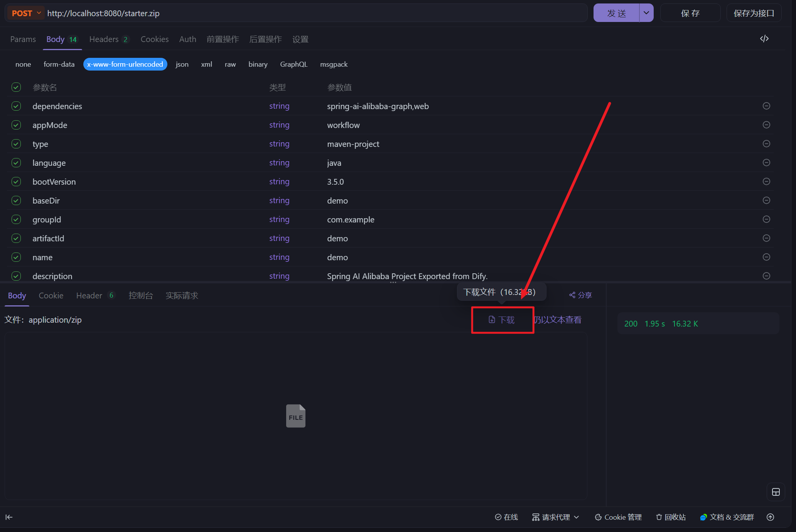Open the 请求代理 dropdown
This screenshot has height=532, width=796.
point(555,517)
